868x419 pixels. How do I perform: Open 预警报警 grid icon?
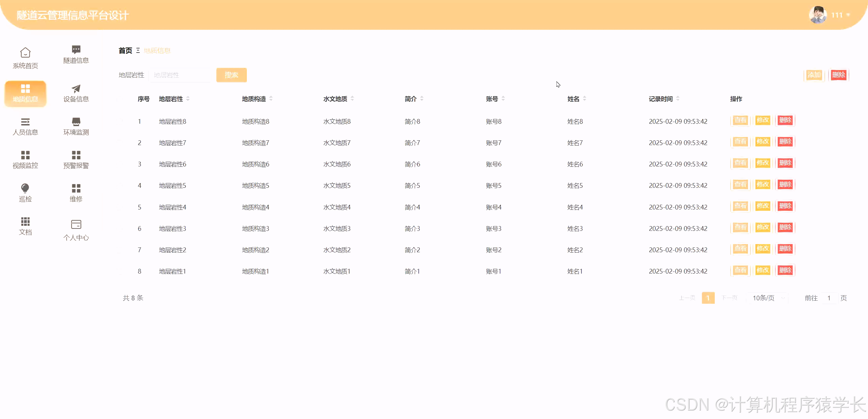tap(76, 155)
